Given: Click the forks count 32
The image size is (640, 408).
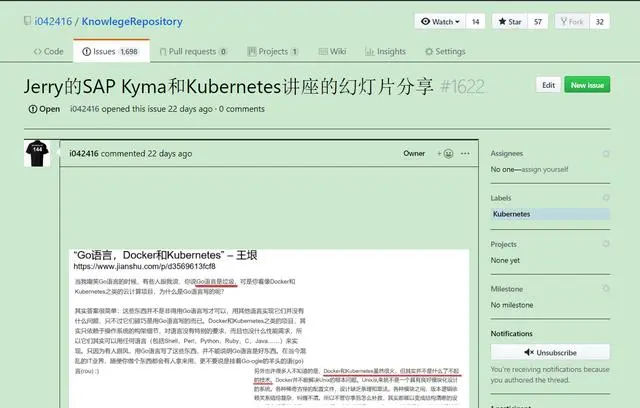Looking at the screenshot, I should 599,22.
